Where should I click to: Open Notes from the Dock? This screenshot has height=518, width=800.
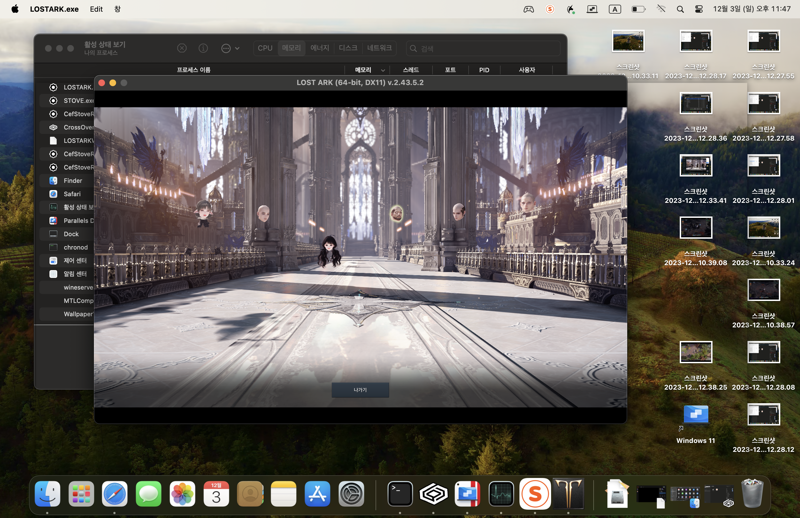[284, 494]
